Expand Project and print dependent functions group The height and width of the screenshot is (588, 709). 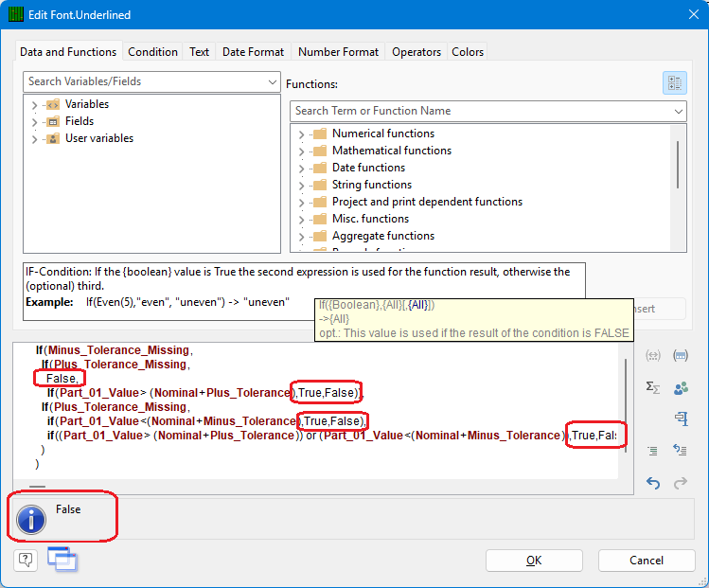[301, 203]
